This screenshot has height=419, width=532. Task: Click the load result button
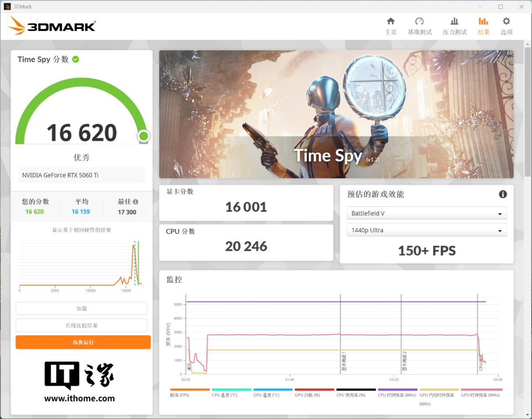point(82,308)
